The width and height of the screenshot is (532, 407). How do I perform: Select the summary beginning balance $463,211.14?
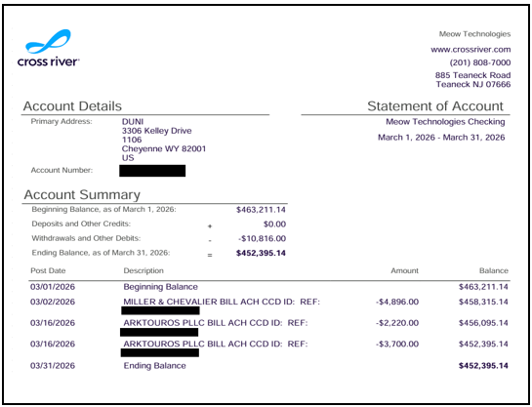[261, 210]
